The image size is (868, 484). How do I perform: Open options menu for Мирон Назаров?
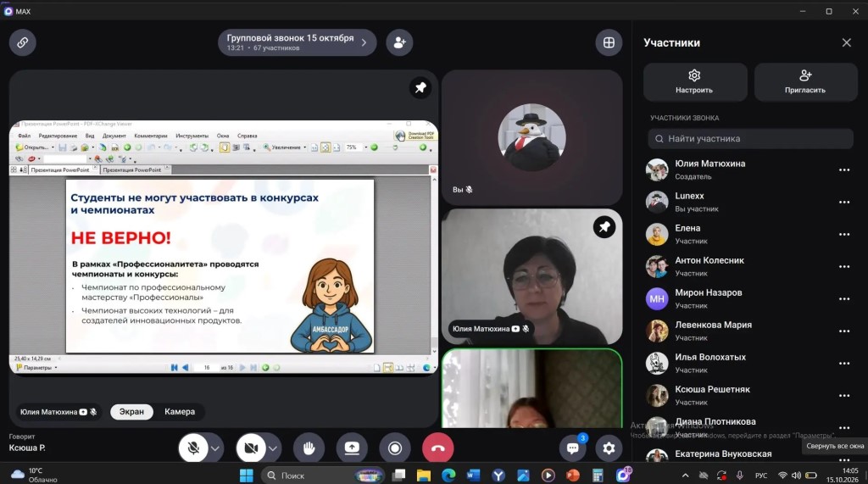[x=844, y=299]
